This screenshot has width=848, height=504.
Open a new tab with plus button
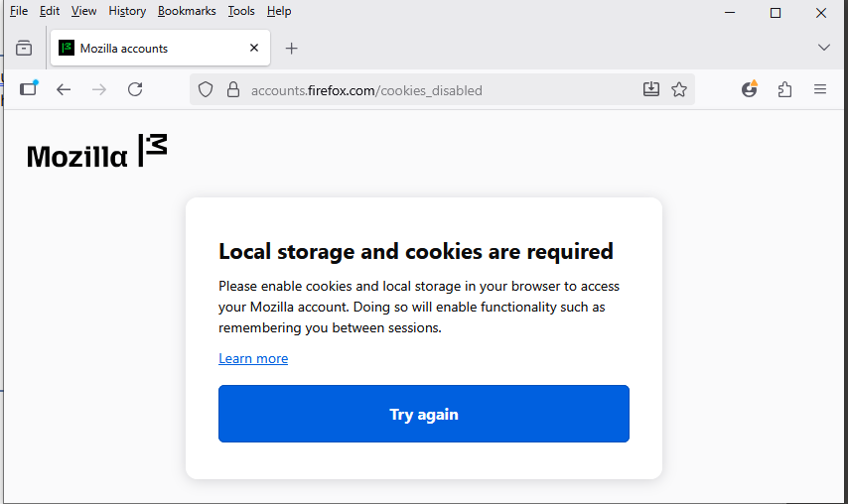(x=291, y=48)
